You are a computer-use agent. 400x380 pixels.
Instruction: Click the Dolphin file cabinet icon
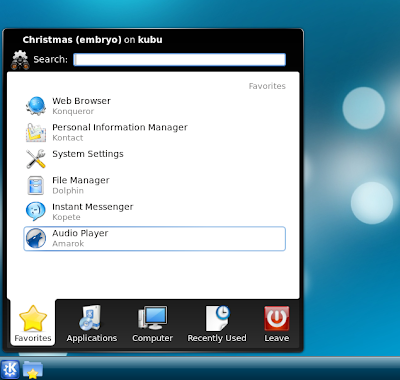tap(36, 185)
